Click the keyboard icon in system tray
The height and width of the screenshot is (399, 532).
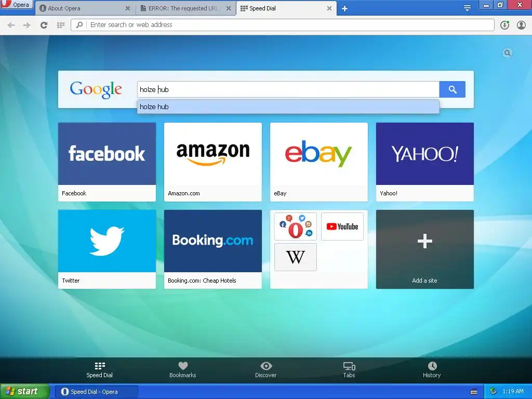[x=474, y=392]
